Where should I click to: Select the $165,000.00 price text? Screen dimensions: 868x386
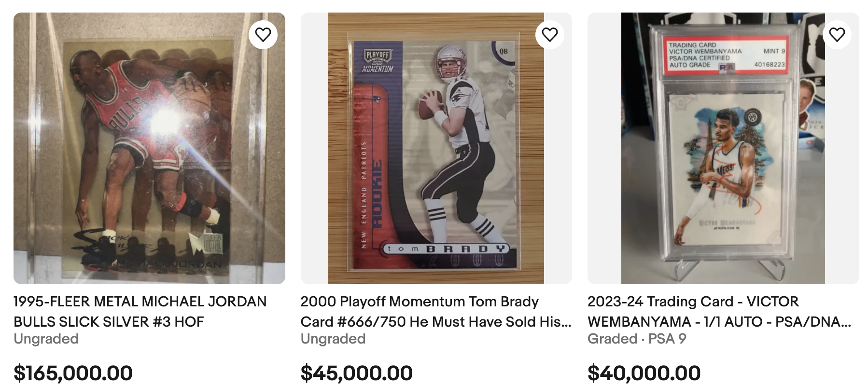tap(72, 372)
